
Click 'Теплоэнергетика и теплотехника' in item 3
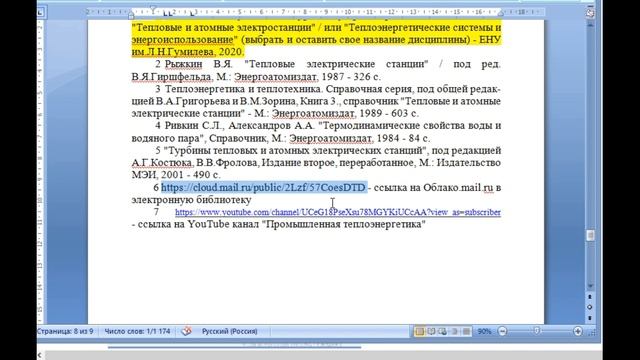242,89
